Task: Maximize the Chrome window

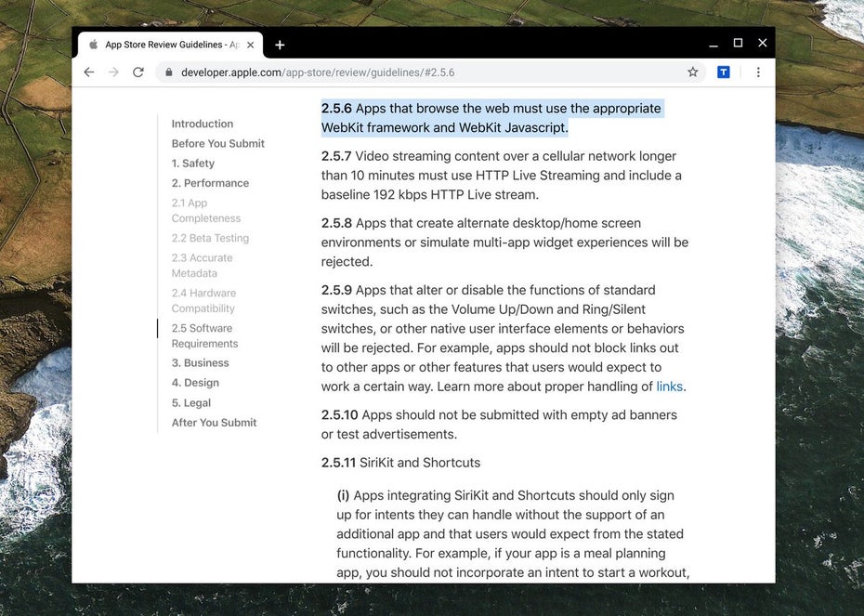Action: 738,43
